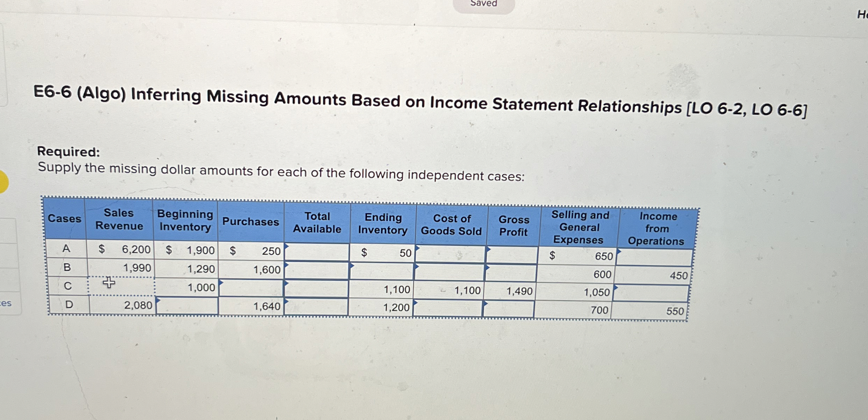
Task: Click the Sales Revenue cell for case C
Action: click(121, 286)
